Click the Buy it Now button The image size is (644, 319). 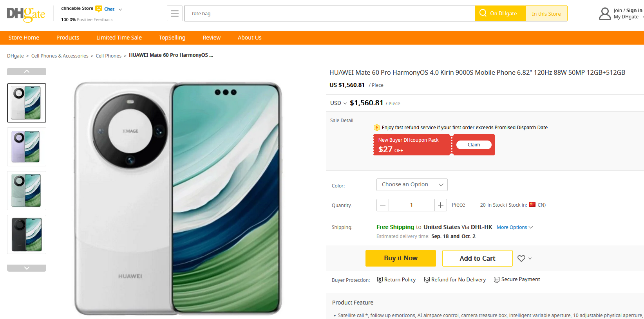pos(401,258)
